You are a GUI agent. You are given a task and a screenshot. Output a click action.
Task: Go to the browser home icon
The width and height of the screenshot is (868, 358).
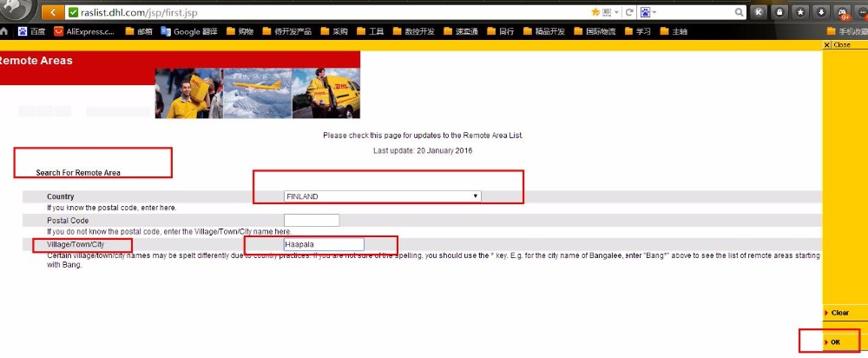(x=5, y=31)
